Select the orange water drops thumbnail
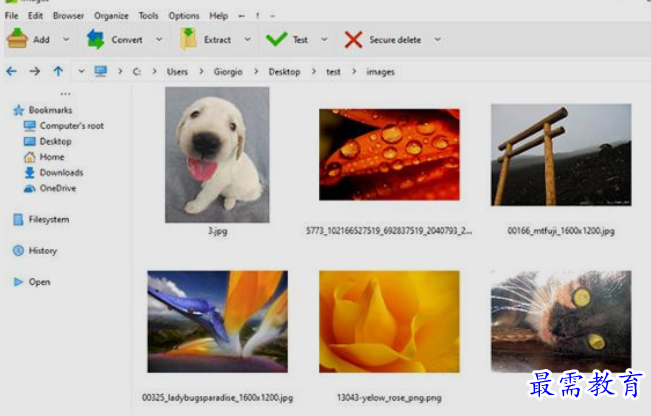The width and height of the screenshot is (651, 416). pos(389,154)
